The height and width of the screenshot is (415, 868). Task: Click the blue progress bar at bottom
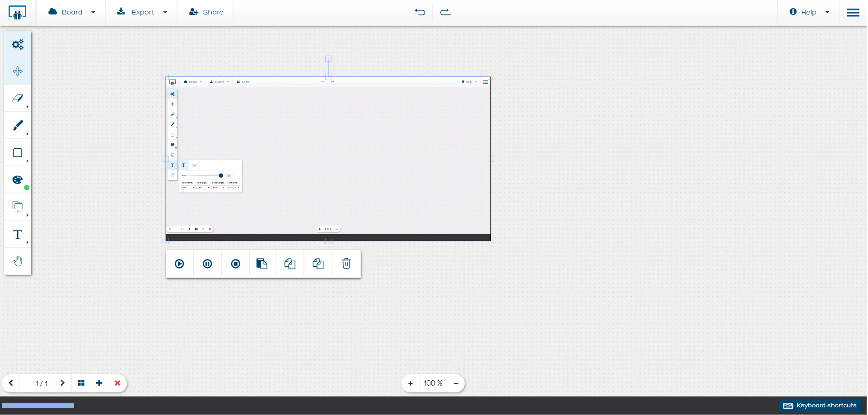click(38, 406)
